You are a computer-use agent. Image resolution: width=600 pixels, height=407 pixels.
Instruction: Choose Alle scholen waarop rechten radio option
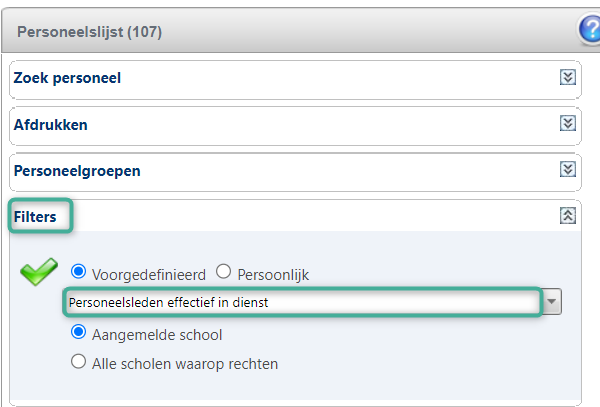(x=78, y=361)
